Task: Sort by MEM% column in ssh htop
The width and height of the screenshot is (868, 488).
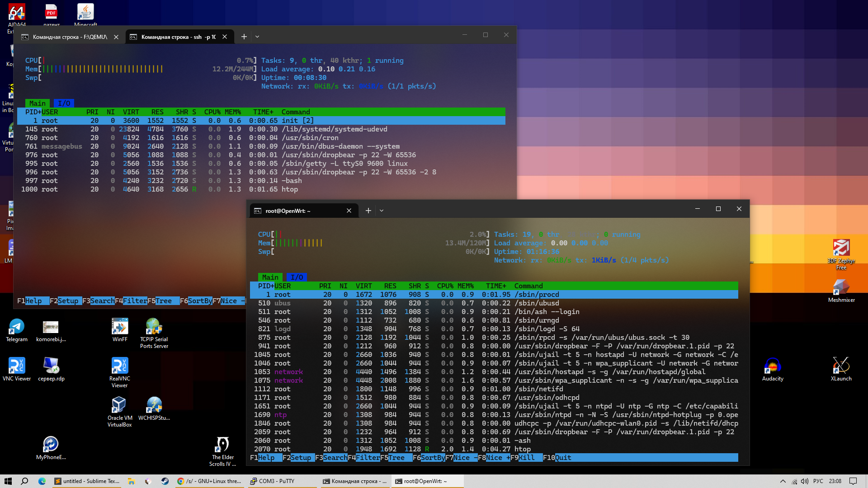Action: click(x=233, y=112)
